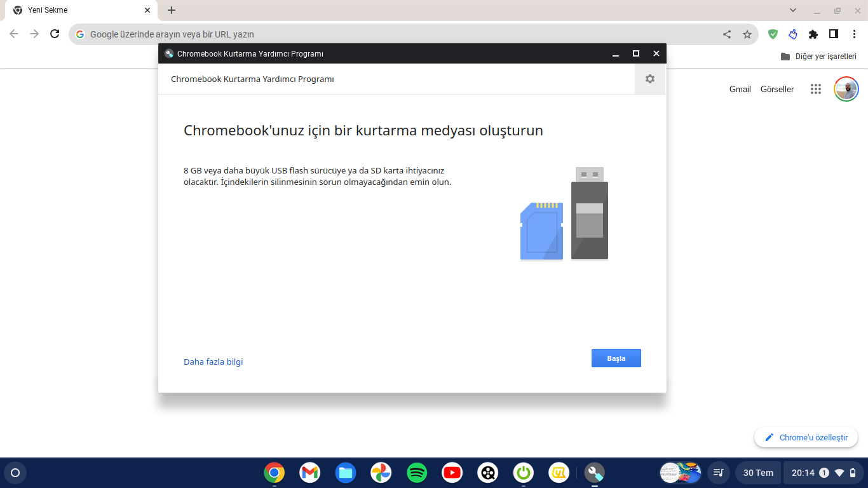Open the status tray showing 20:14
Viewport: 868px width, 488px height.
[x=824, y=473]
